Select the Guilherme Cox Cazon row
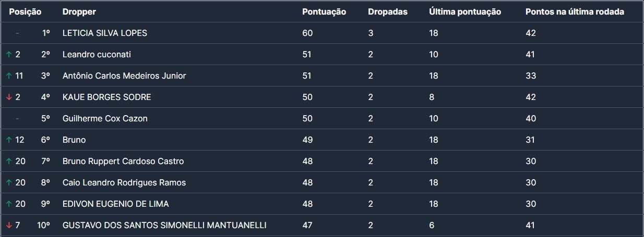Viewport: 644px width, 237px height. point(104,118)
